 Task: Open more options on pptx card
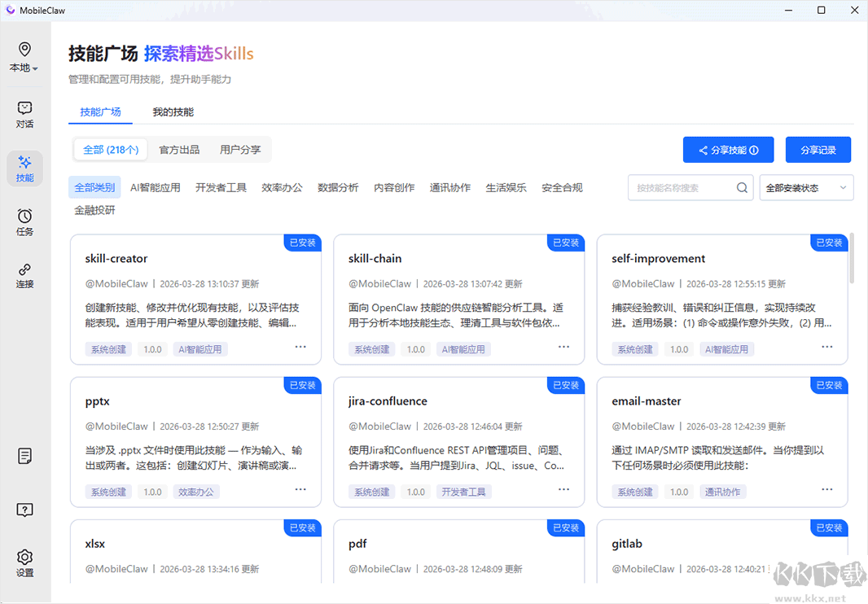(300, 489)
